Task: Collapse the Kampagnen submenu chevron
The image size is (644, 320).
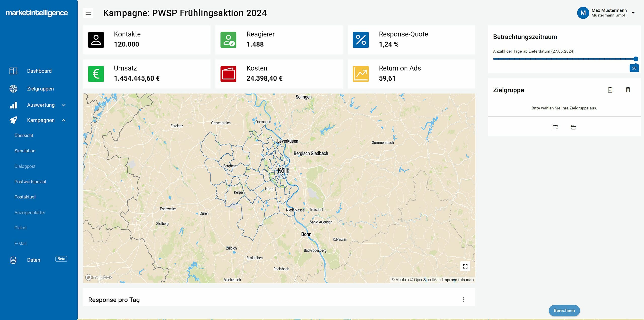Action: pos(64,120)
